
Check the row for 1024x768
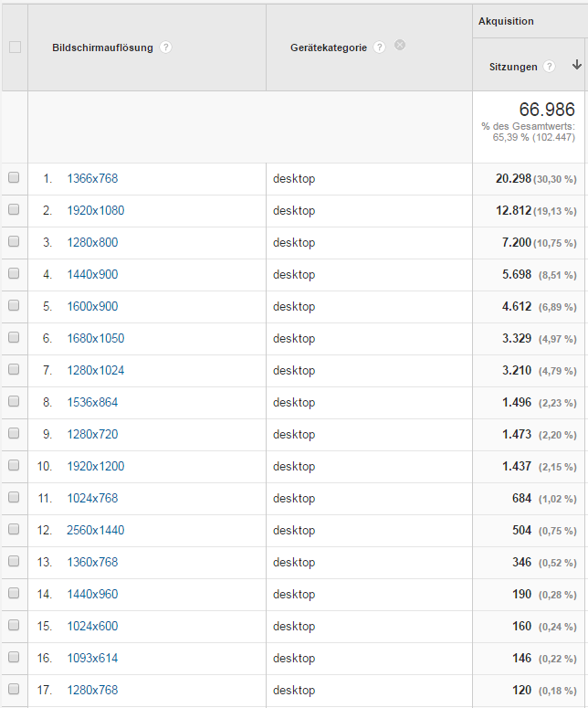[x=14, y=498]
